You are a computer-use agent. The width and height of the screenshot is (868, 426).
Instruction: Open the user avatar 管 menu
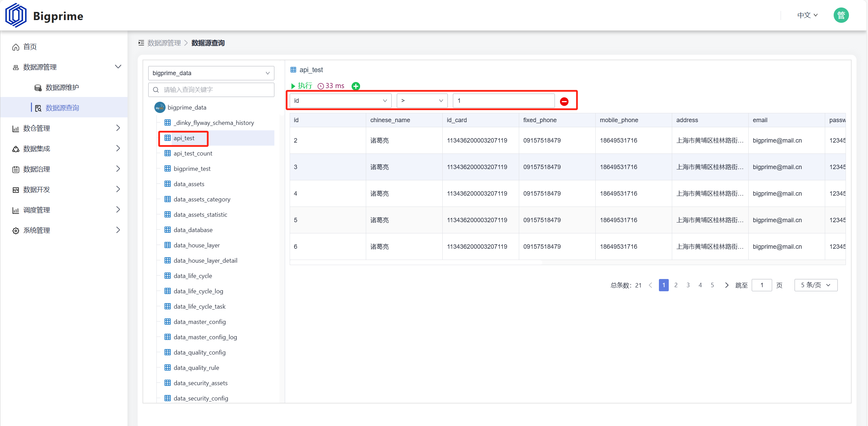point(841,15)
